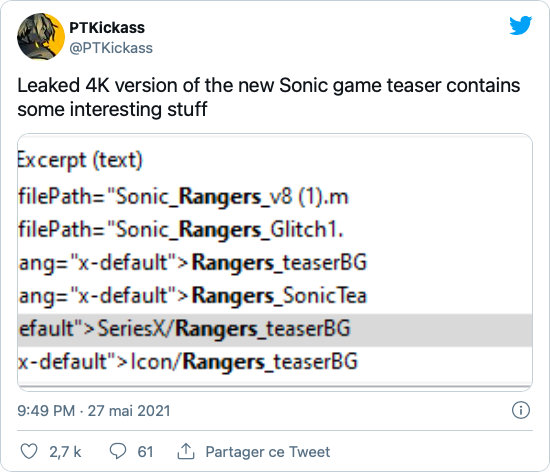
Task: Click the Excerpt (text) heading
Action: point(80,161)
